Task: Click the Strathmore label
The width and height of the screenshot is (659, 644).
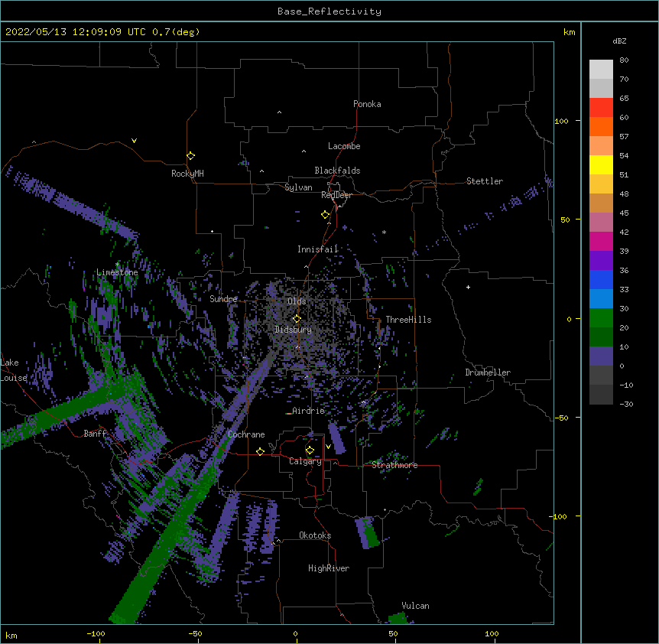Action: coord(394,465)
